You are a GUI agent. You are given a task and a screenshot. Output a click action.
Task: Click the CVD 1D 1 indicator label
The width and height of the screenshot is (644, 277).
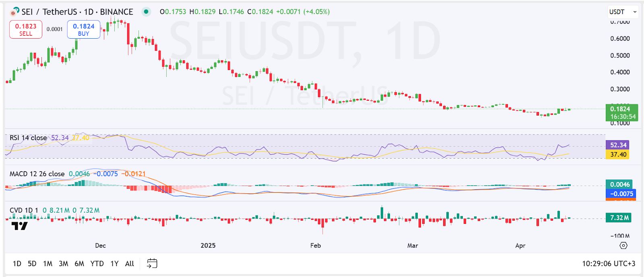pyautogui.click(x=24, y=210)
